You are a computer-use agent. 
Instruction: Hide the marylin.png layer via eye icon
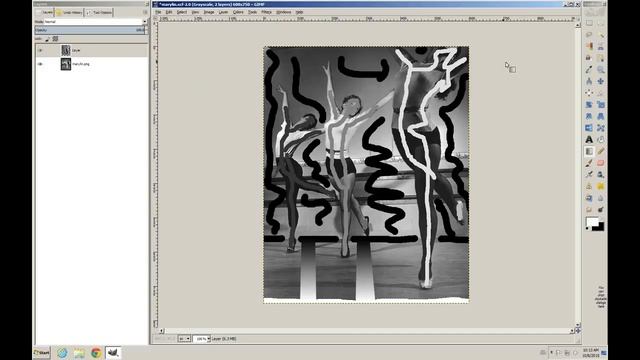pos(40,64)
